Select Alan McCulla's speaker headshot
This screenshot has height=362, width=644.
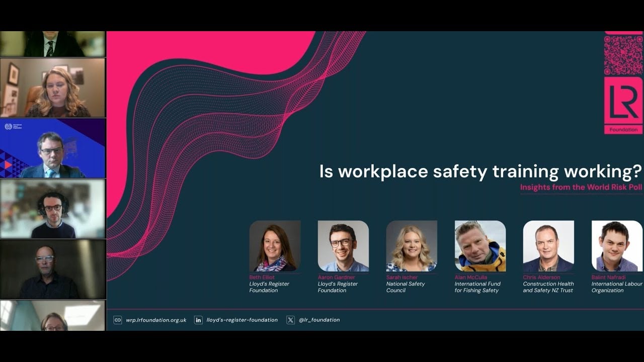coord(480,246)
